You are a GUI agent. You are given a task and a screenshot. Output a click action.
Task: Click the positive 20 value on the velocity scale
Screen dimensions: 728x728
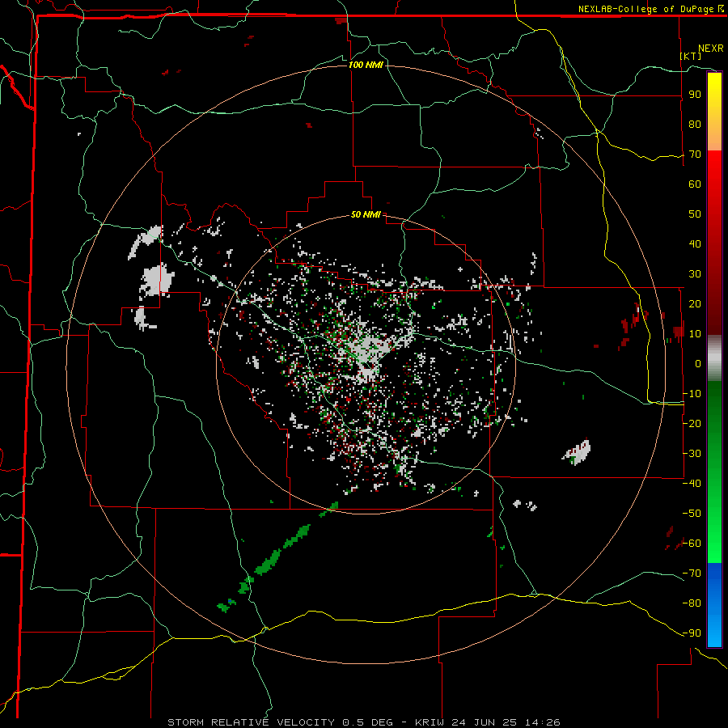695,303
